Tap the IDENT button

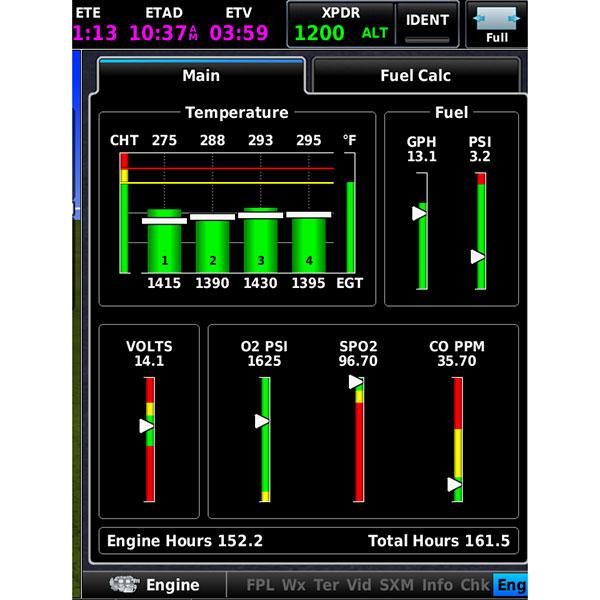click(x=427, y=24)
